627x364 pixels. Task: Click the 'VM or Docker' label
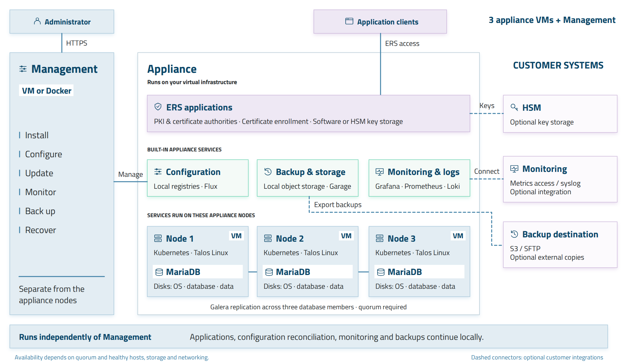46,91
